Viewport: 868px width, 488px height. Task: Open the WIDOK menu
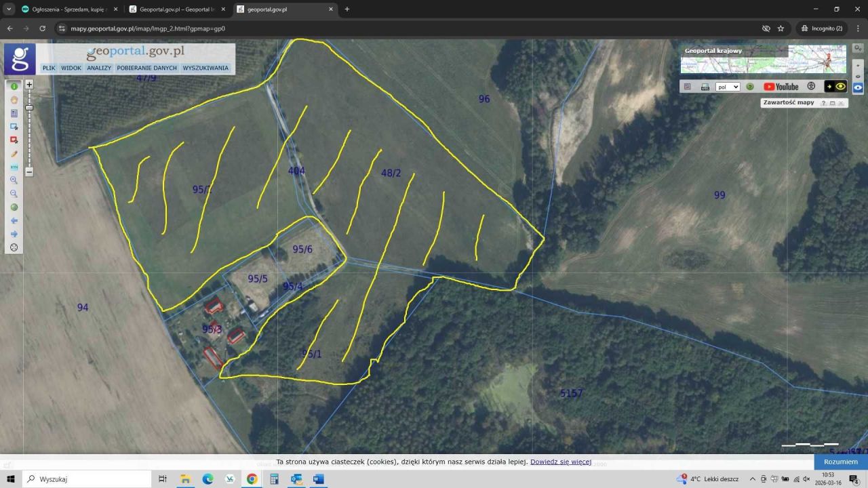pyautogui.click(x=71, y=68)
